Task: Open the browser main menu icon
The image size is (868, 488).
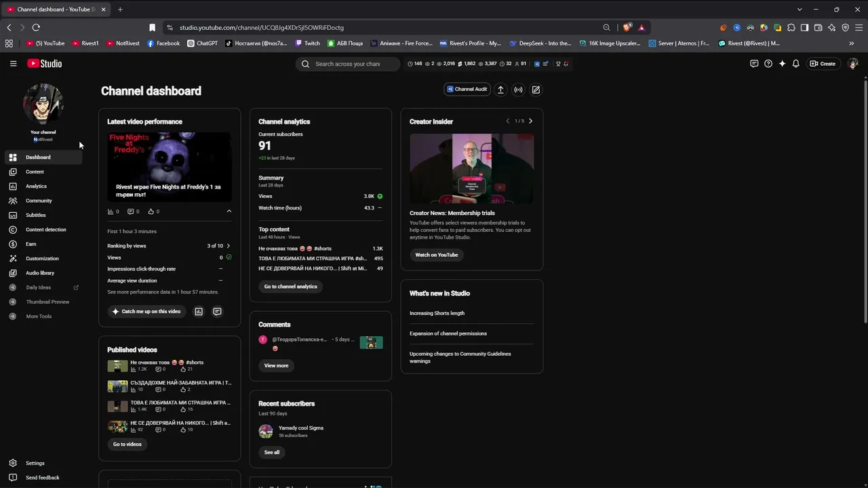Action: 859,28
